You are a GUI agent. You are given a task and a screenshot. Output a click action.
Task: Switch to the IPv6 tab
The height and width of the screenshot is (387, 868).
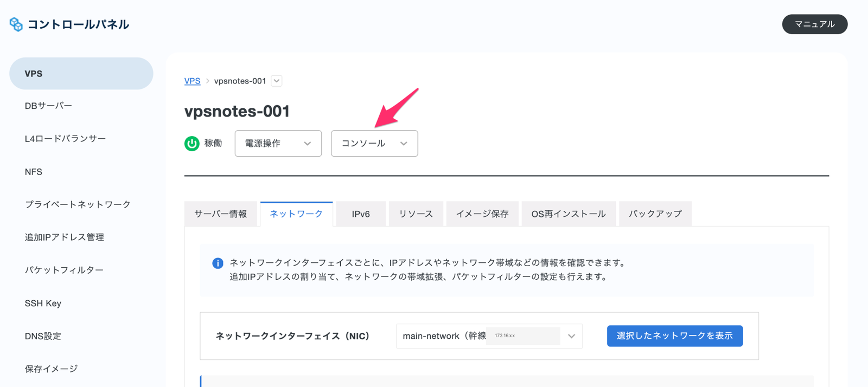pos(361,214)
